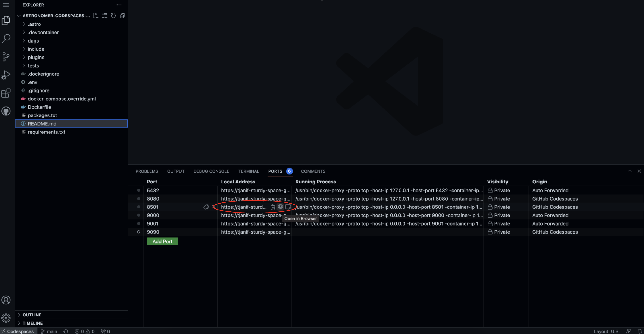
Task: Refresh the Explorer file tree
Action: (113, 16)
